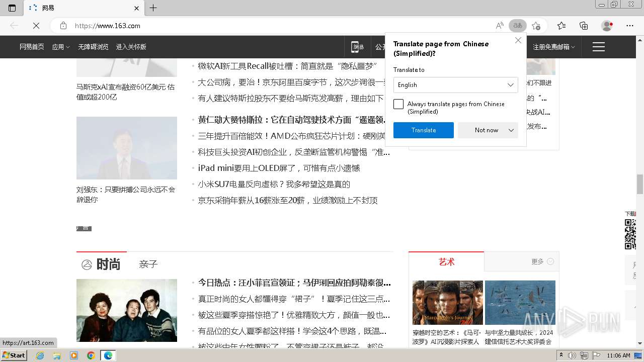Toggle the translate icon in the address bar

517,26
